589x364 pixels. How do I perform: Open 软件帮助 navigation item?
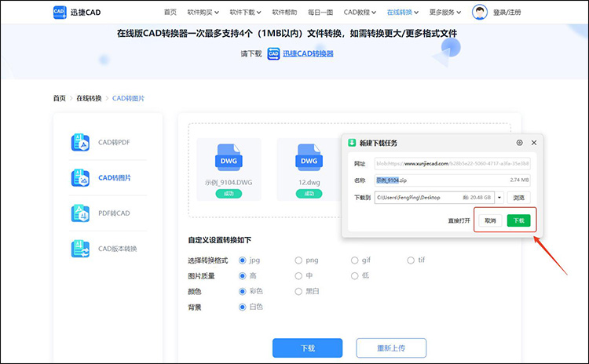284,13
